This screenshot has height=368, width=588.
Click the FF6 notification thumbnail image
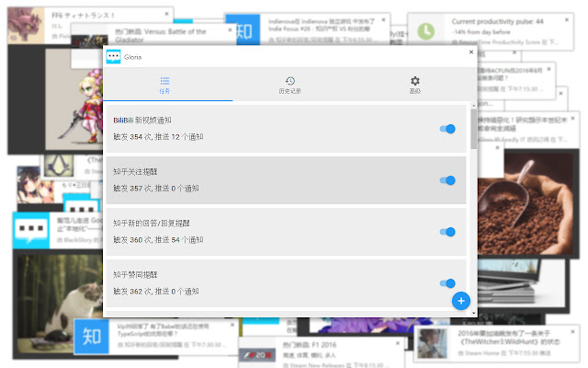coord(26,25)
